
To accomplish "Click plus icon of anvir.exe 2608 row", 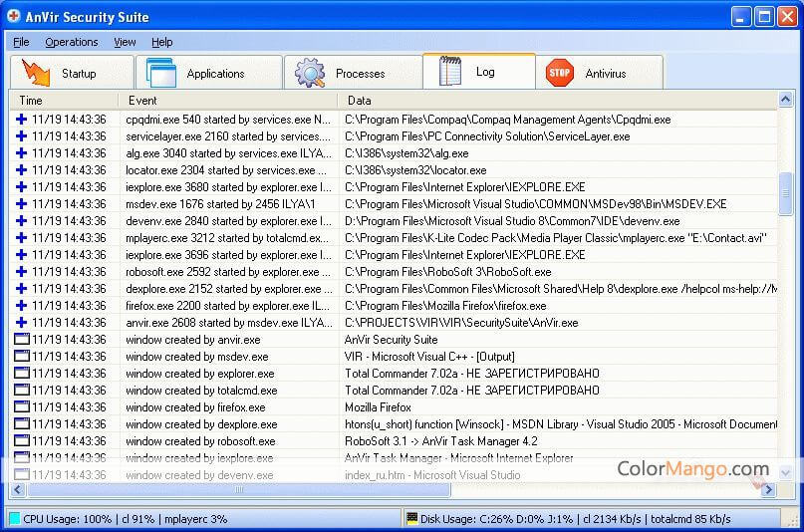I will (x=21, y=322).
